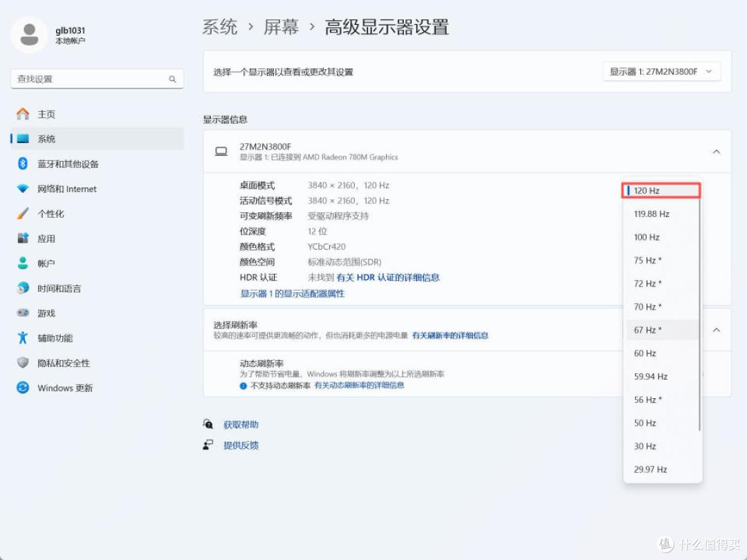The image size is (747, 560).
Task: Click the Apps icon in sidebar
Action: (22, 238)
